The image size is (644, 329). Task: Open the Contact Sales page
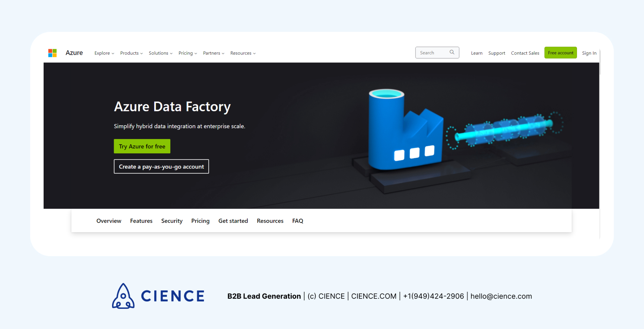point(525,53)
